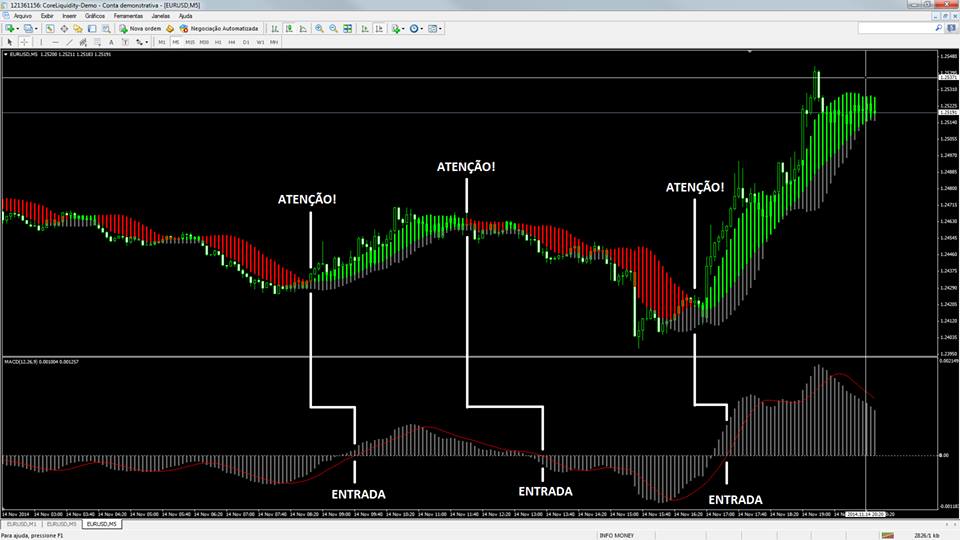Tile the chart windows
The image size is (960, 540).
[348, 28]
